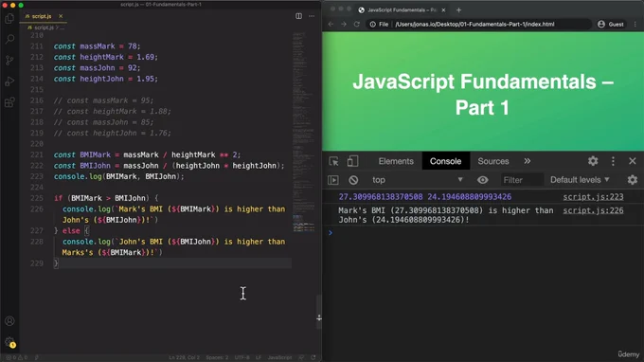
Task: Click the browser address bar URL
Action: pos(474,25)
